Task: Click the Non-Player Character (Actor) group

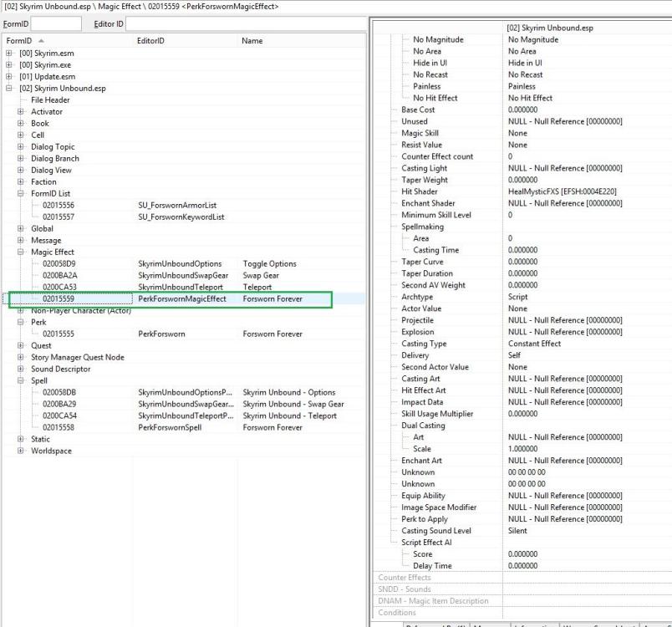Action: [81, 310]
